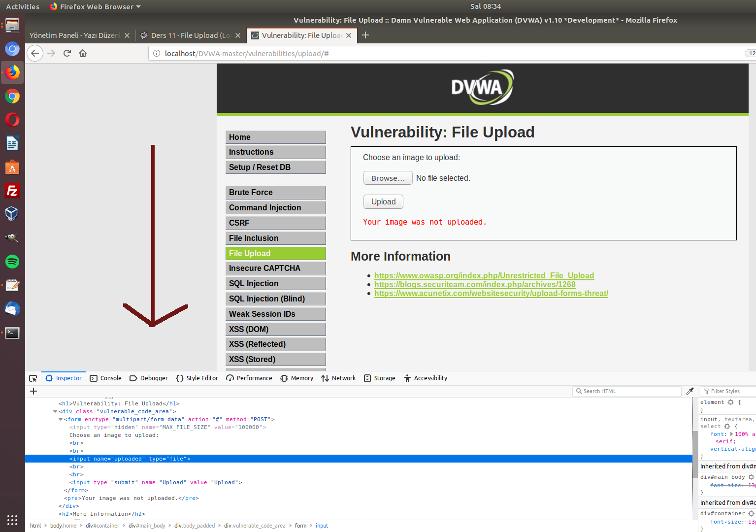Click the Forward navigation arrow
Image resolution: width=756 pixels, height=532 pixels.
click(51, 53)
